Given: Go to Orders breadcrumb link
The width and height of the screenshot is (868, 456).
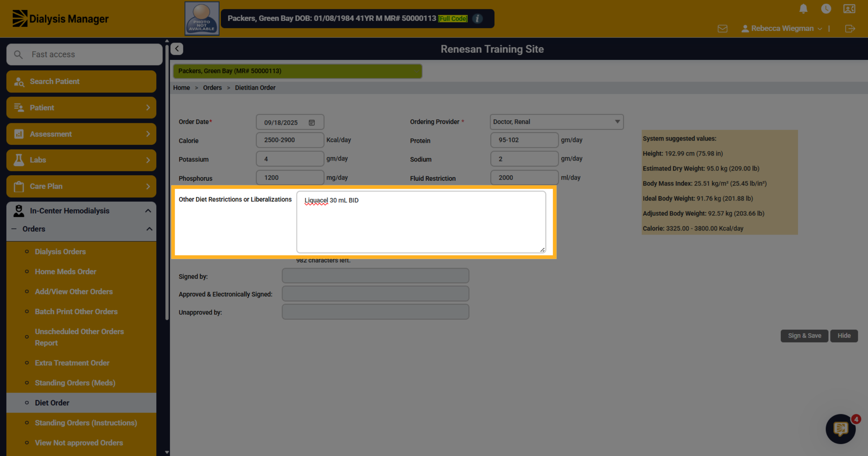Looking at the screenshot, I should [x=212, y=88].
